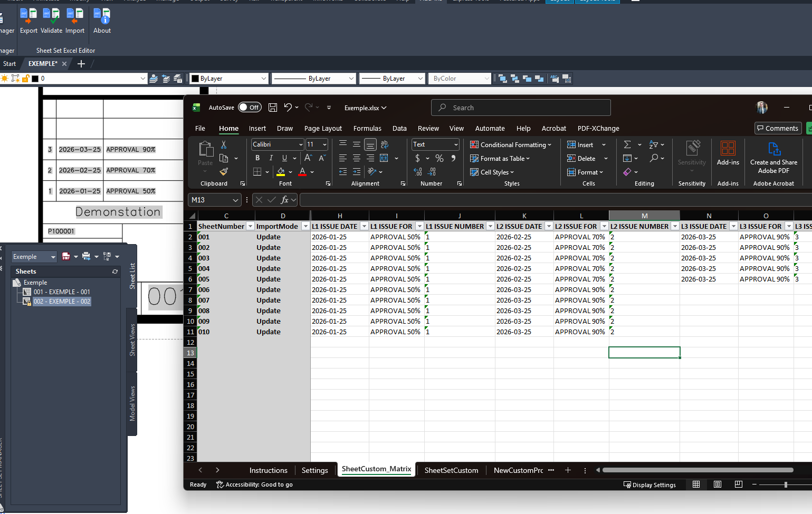Switch to the AutoCAD Start tab
812x514 pixels.
[x=9, y=64]
